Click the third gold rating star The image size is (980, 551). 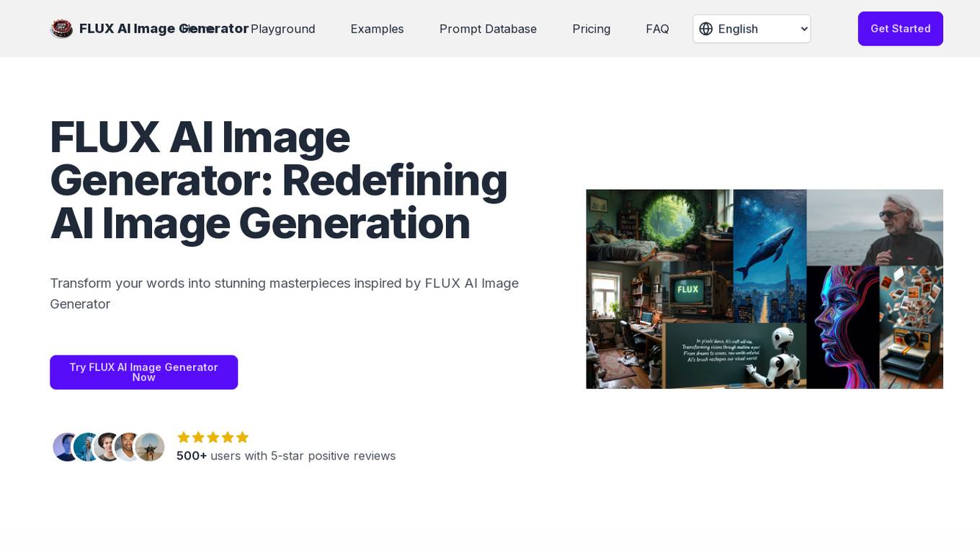pyautogui.click(x=213, y=437)
